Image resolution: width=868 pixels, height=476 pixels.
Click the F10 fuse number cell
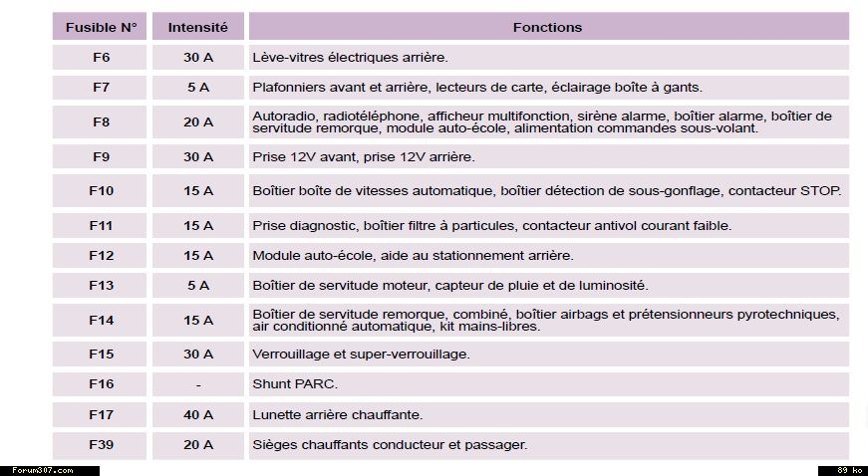101,191
